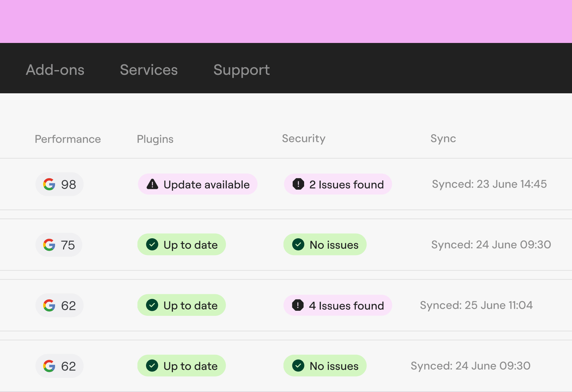The width and height of the screenshot is (572, 392).
Task: Click the Google icon beside score 75
Action: 49,245
